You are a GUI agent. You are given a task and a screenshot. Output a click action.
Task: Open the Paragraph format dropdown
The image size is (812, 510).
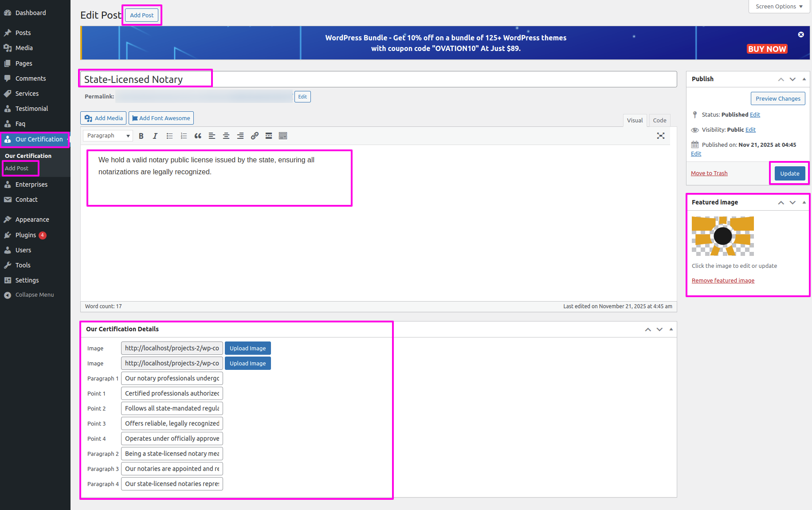coord(108,136)
